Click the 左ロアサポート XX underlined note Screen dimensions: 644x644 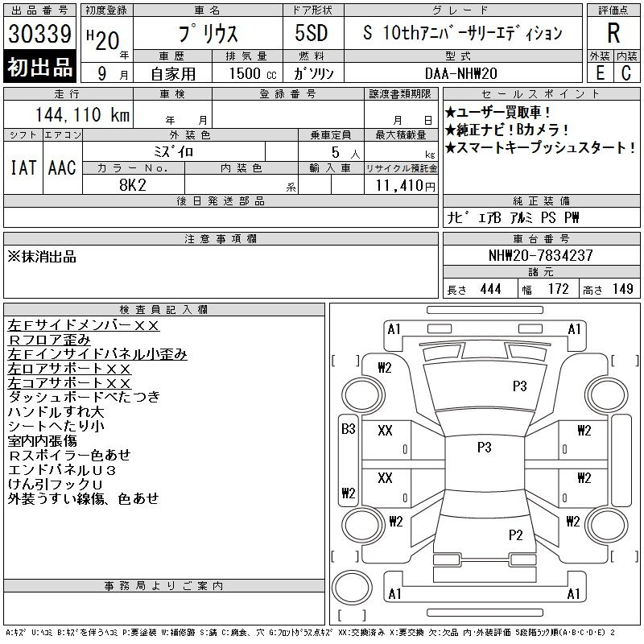pyautogui.click(x=69, y=369)
